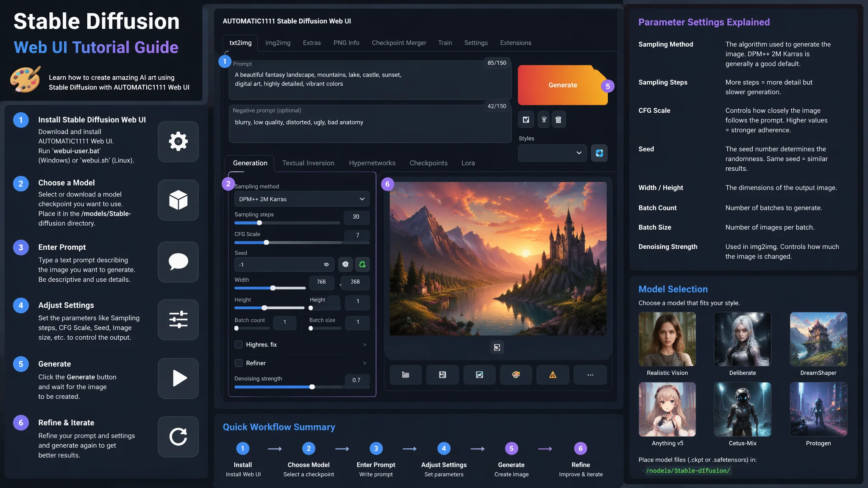This screenshot has width=868, height=488.
Task: Click the dice icon to randomize the seed
Action: coord(345,264)
